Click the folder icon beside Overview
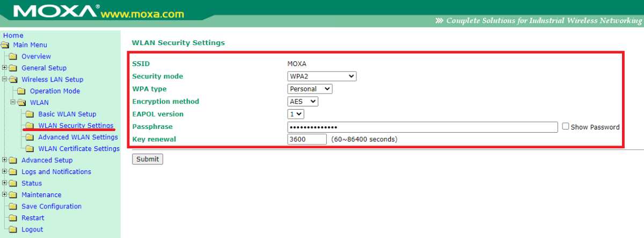This screenshot has width=644, height=238. coord(13,56)
